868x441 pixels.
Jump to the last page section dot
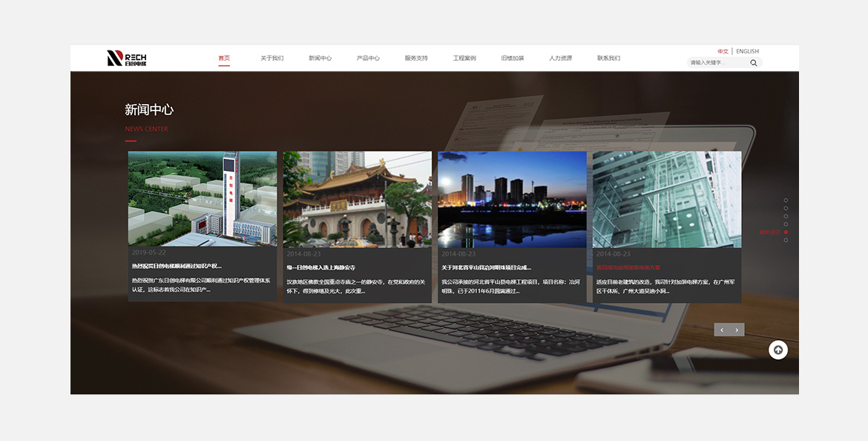(x=786, y=241)
